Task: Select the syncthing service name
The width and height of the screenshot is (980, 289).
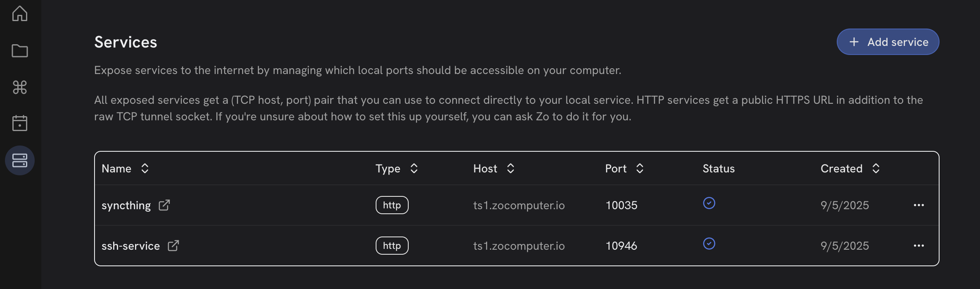Action: (x=126, y=205)
